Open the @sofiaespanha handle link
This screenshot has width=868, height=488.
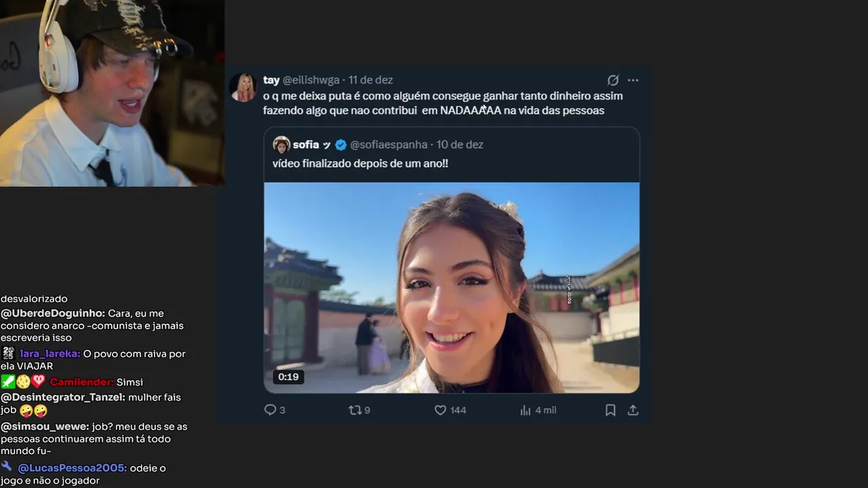pyautogui.click(x=389, y=144)
